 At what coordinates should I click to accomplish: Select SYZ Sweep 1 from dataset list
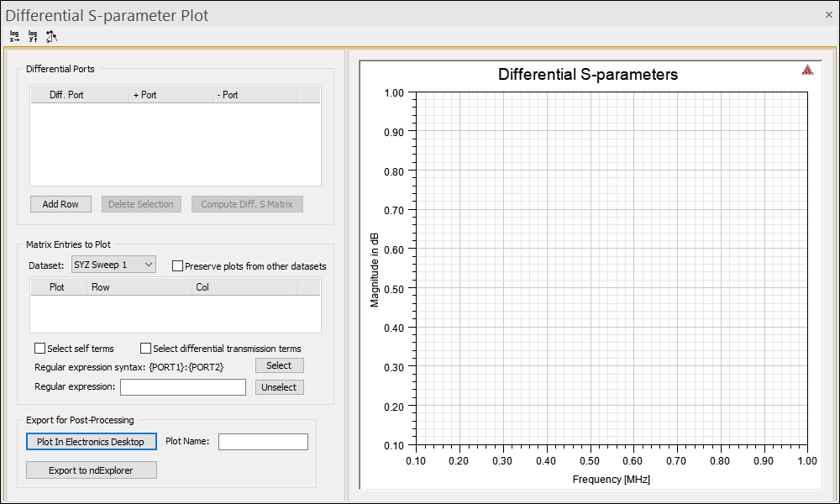(105, 264)
